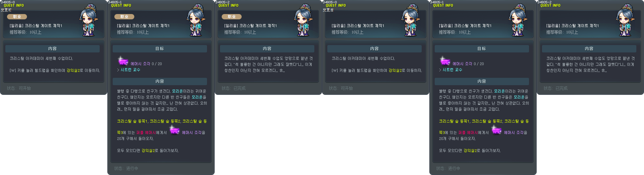Screen dimensions: 644x175
Task: Click the 状态: 已完成 status in the third panel
Action: tap(233, 88)
